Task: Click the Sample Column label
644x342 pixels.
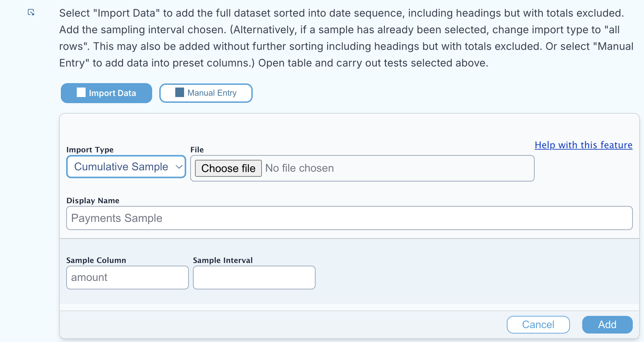Action: coord(96,260)
